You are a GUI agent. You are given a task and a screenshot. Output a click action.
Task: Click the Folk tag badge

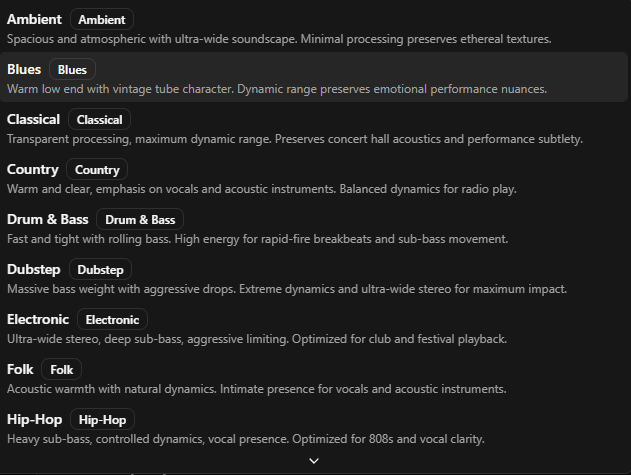tap(62, 370)
